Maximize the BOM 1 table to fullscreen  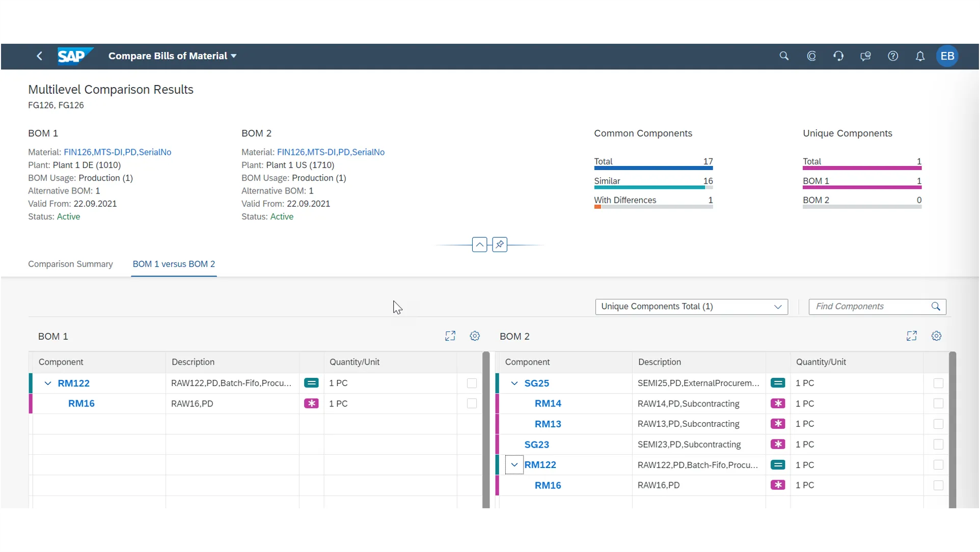pyautogui.click(x=450, y=336)
